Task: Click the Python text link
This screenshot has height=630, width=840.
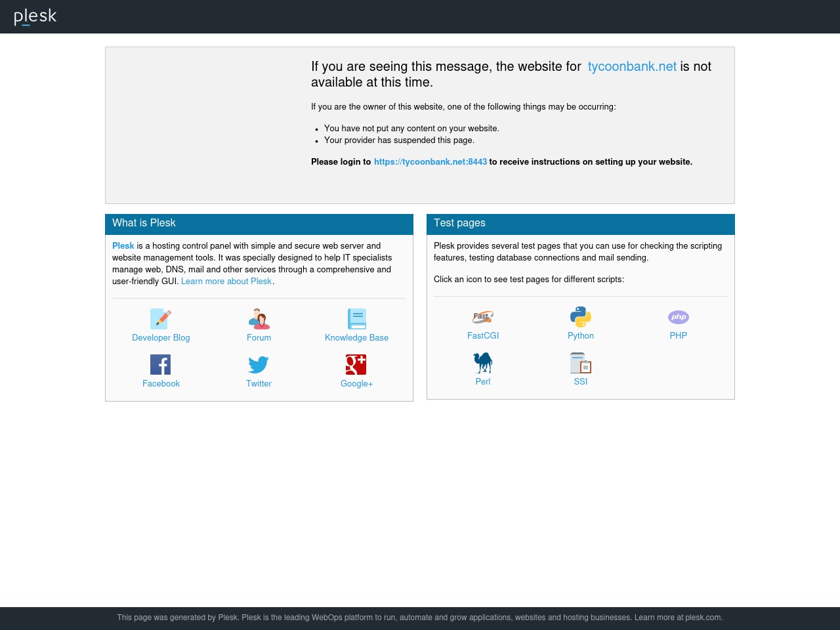Action: (x=581, y=336)
